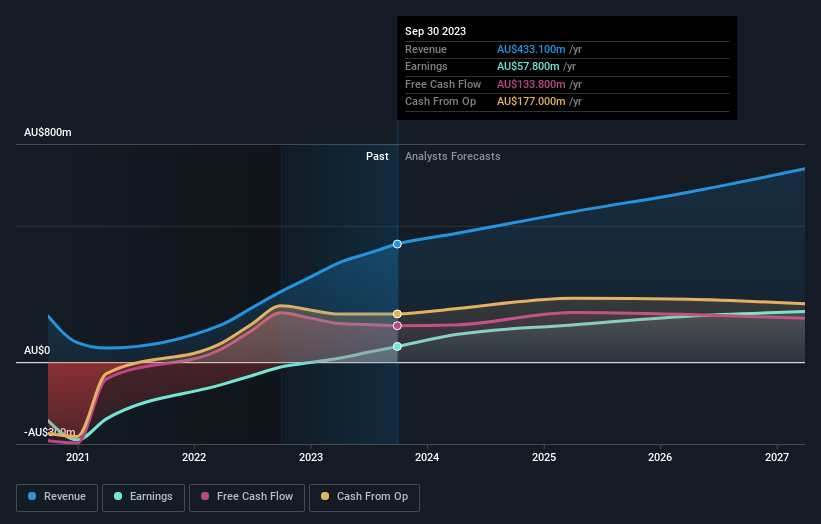Screen dimensions: 821x524
Task: Click the AU$433.100m revenue value
Action: point(531,49)
